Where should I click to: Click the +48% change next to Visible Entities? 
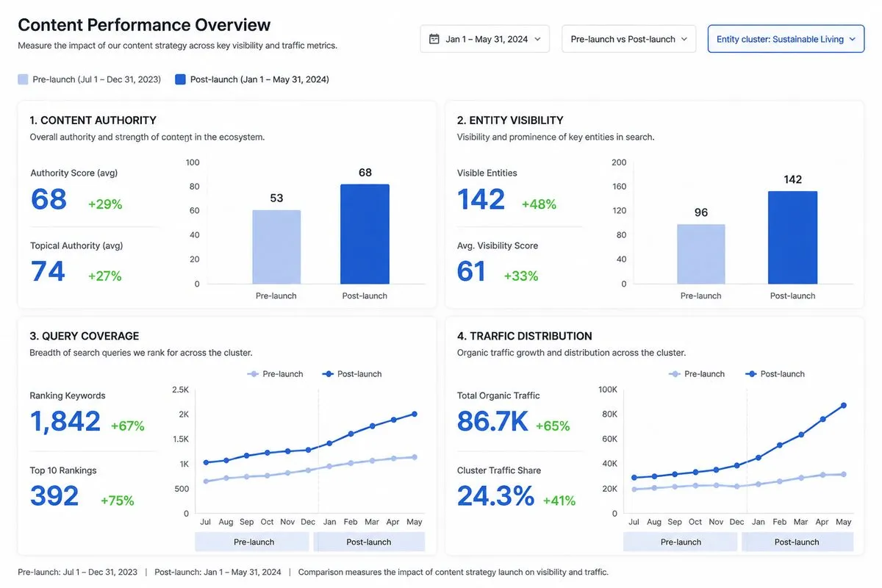pyautogui.click(x=539, y=204)
